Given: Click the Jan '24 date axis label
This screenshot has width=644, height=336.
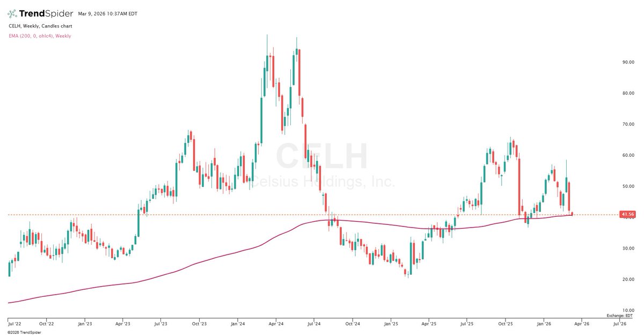Looking at the screenshot, I should [238, 324].
